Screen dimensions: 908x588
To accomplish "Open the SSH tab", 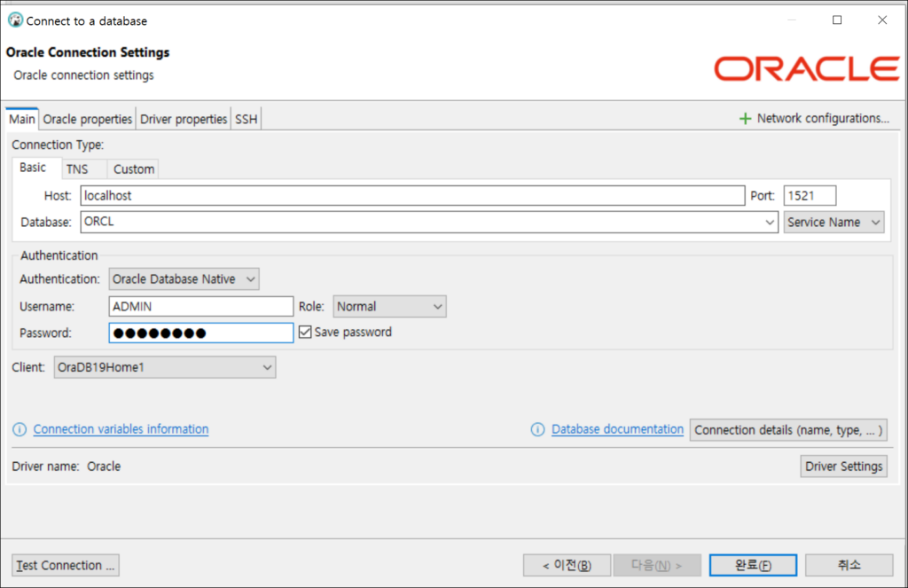I will tap(247, 119).
